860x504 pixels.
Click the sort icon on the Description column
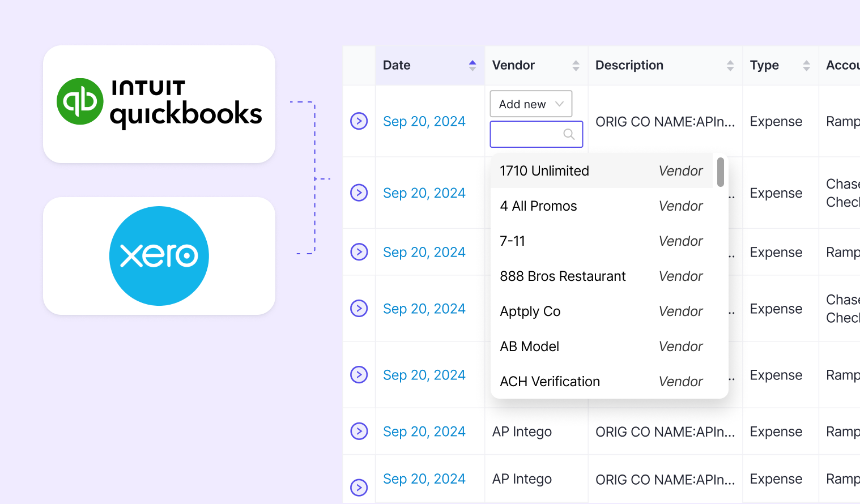click(x=730, y=65)
